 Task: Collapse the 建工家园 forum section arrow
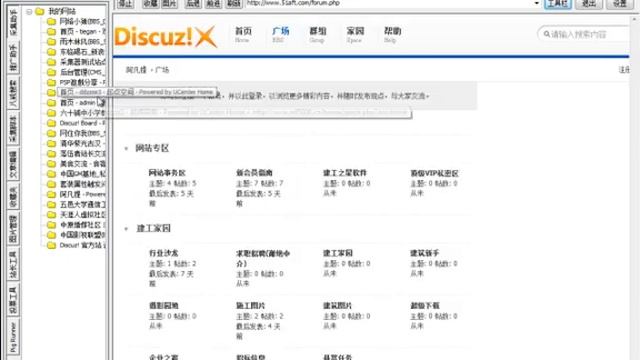pyautogui.click(x=126, y=229)
